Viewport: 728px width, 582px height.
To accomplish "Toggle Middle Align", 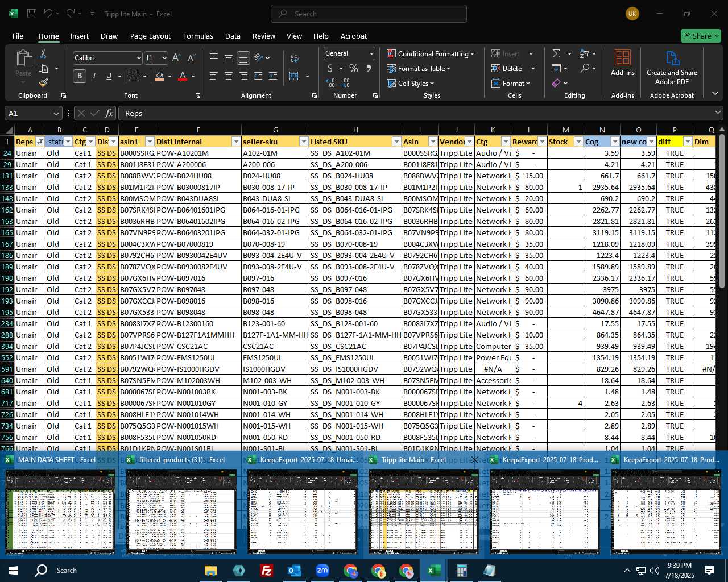I will [x=229, y=57].
